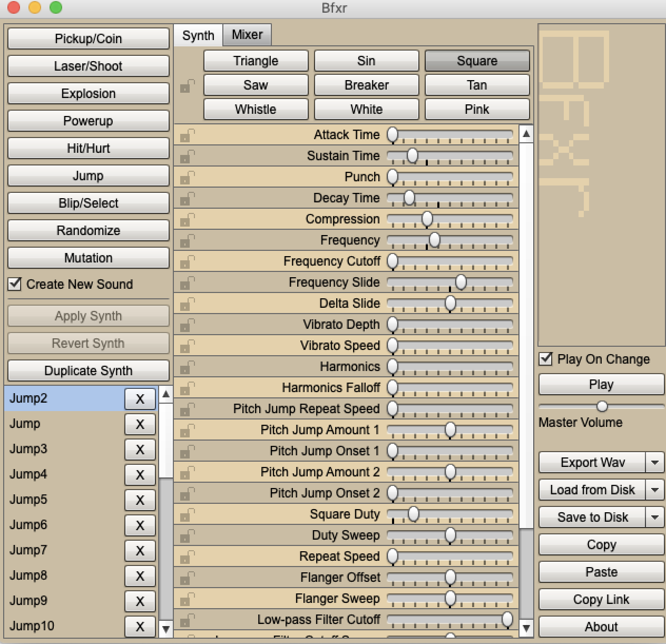
Task: Select the Triangle waveform
Action: (x=256, y=61)
